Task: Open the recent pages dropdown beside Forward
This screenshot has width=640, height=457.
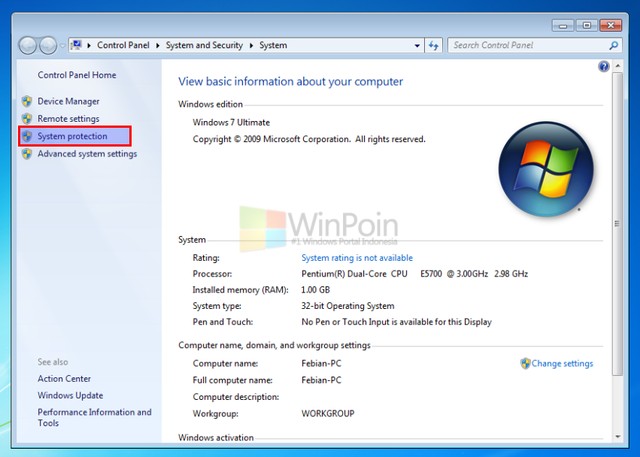Action: pos(62,46)
